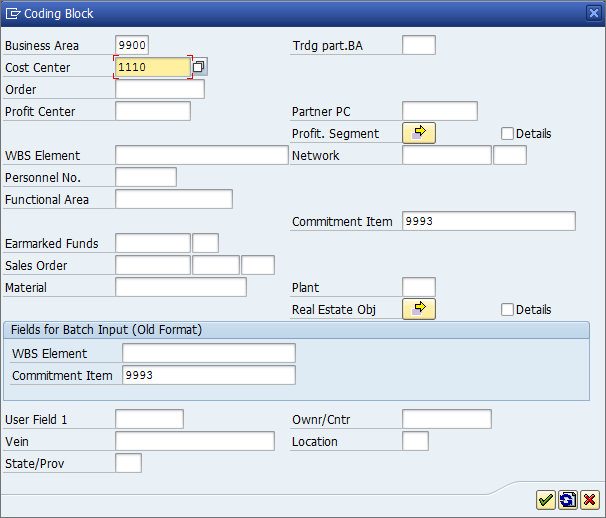The height and width of the screenshot is (518, 606).
Task: Click the Vein input field
Action: click(195, 441)
